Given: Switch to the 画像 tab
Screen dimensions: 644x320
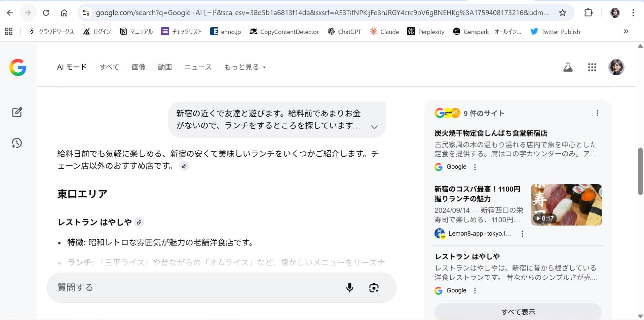Looking at the screenshot, I should tap(139, 67).
